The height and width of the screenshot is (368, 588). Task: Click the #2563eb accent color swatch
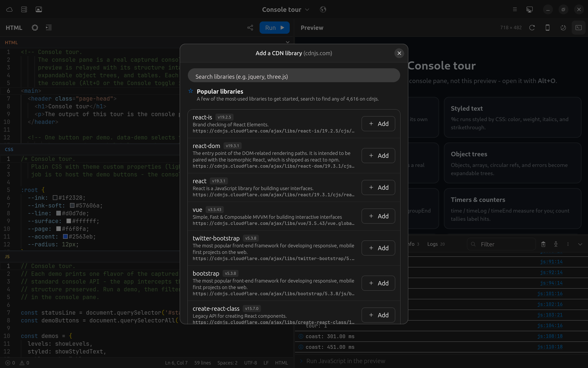click(x=65, y=236)
